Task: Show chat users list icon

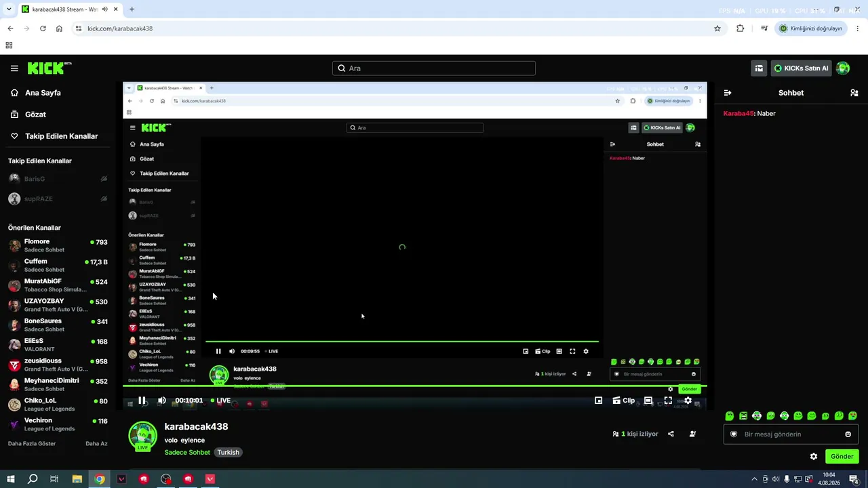Action: pyautogui.click(x=854, y=93)
